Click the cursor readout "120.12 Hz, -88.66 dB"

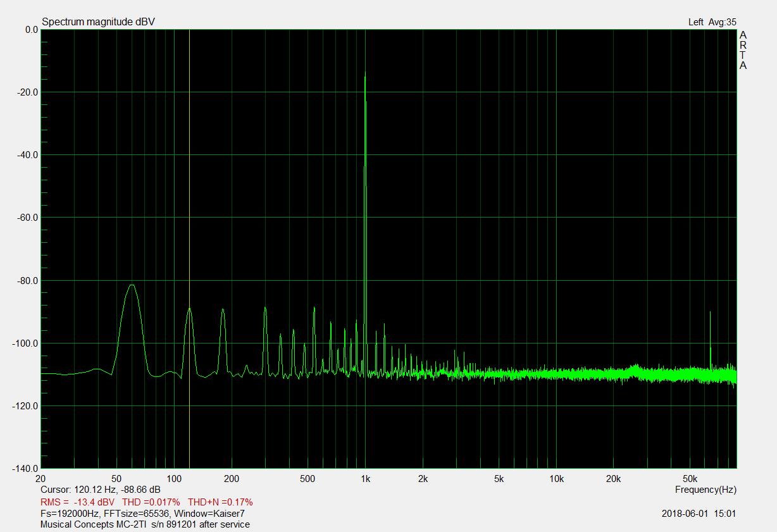[x=117, y=490]
